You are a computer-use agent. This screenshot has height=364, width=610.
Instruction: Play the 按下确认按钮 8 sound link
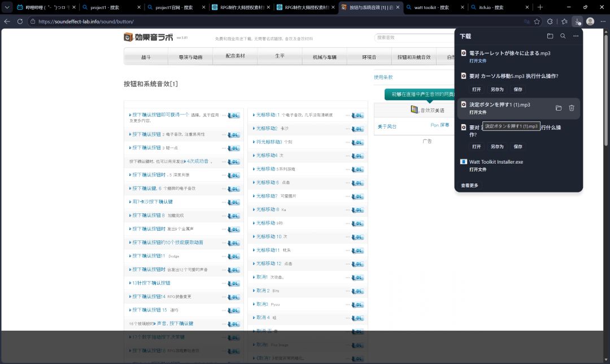[148, 216]
